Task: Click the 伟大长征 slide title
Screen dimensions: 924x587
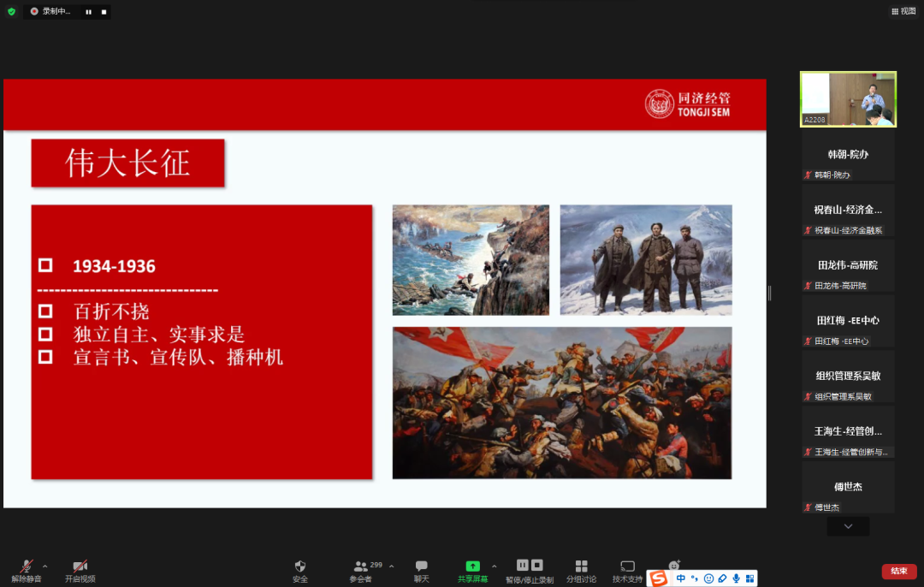Action: click(127, 163)
